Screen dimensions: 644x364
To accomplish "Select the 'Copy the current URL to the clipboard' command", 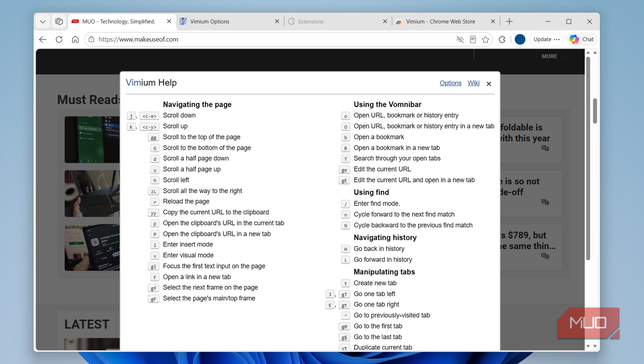I will (x=216, y=212).
